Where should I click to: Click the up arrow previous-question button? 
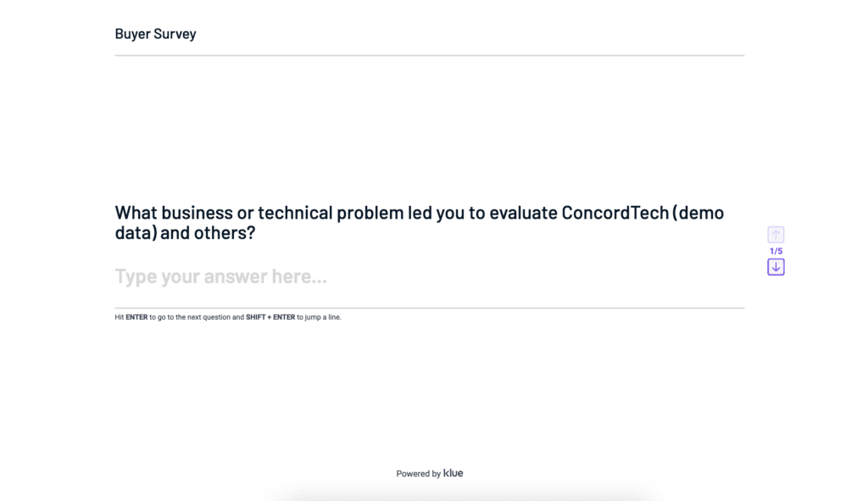[776, 235]
